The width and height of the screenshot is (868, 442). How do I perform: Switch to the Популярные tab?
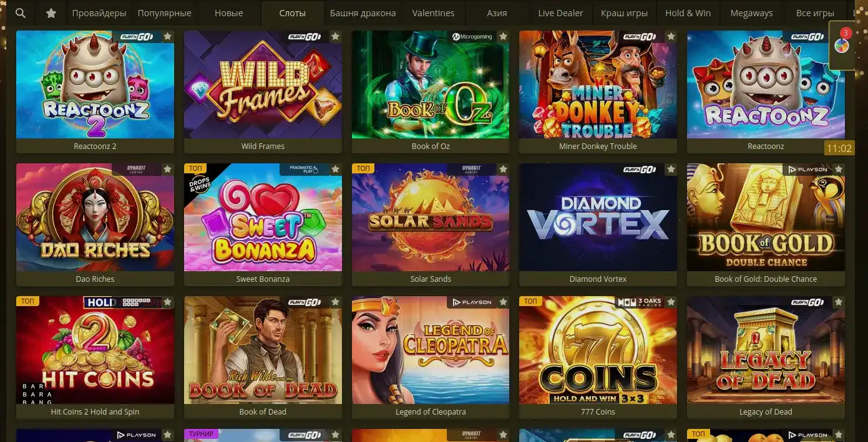[165, 13]
